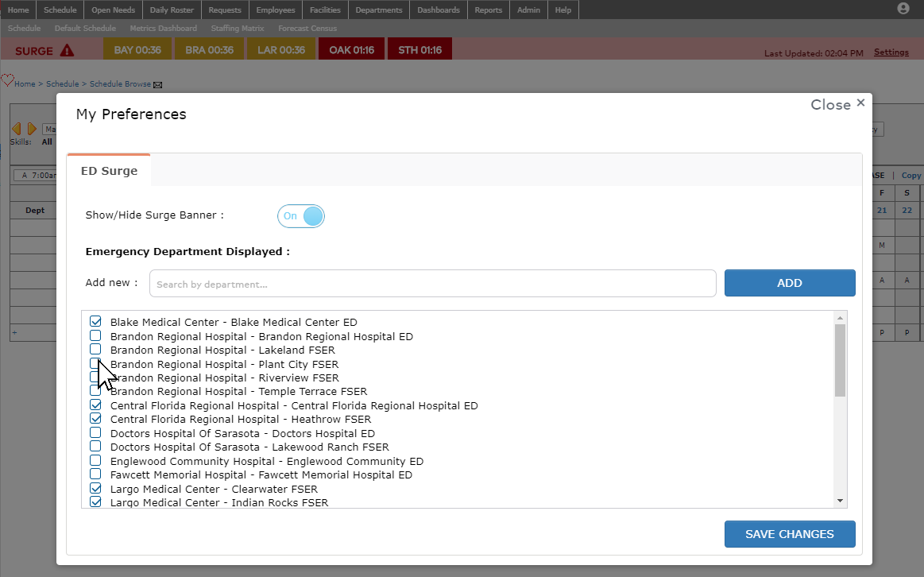Click the Search by department input field
This screenshot has height=577, width=924.
[x=432, y=283]
